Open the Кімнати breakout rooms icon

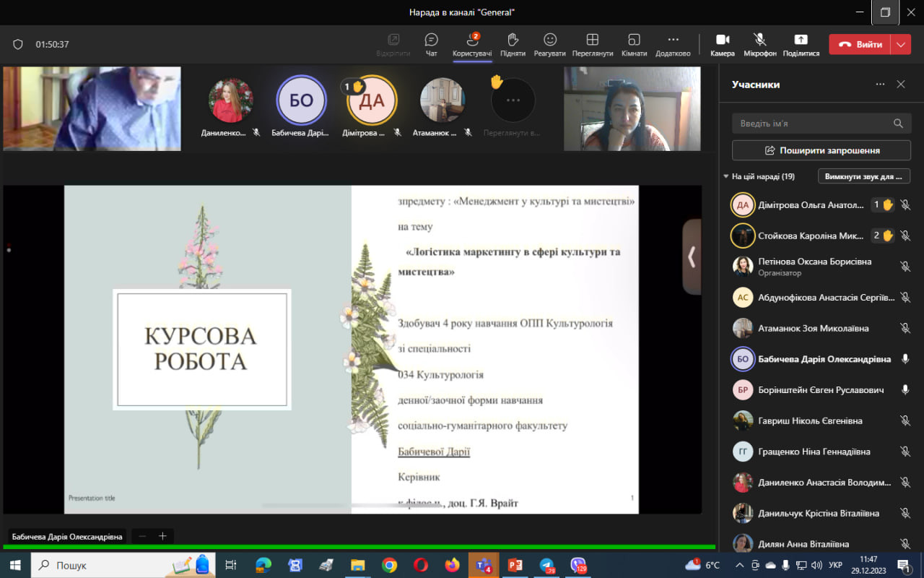634,40
